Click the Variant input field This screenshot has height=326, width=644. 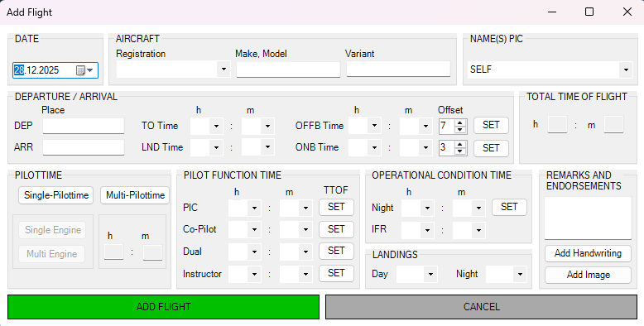[x=398, y=69]
